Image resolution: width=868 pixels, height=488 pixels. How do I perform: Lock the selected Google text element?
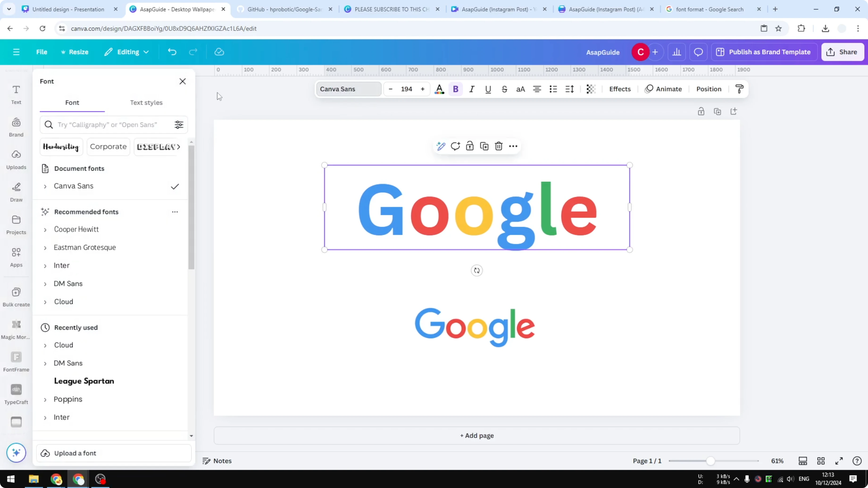[x=470, y=146]
